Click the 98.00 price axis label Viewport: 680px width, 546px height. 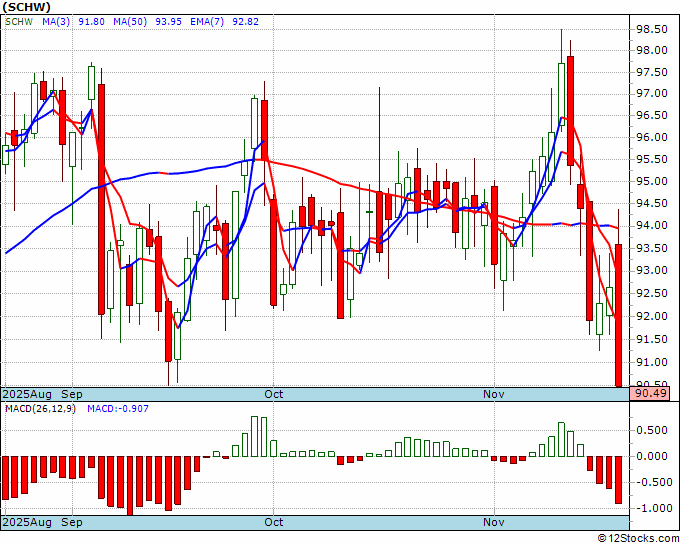coord(651,50)
